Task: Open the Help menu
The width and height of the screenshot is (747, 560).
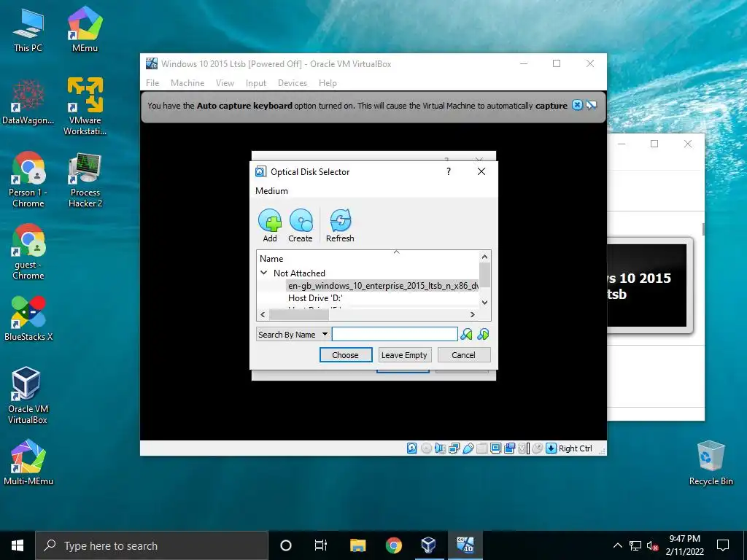Action: tap(328, 83)
